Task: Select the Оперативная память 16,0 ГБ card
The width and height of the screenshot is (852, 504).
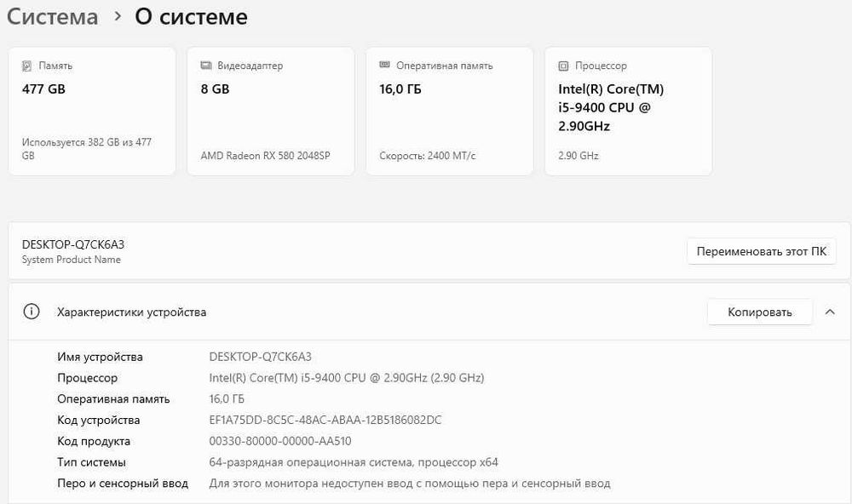Action: pos(449,111)
